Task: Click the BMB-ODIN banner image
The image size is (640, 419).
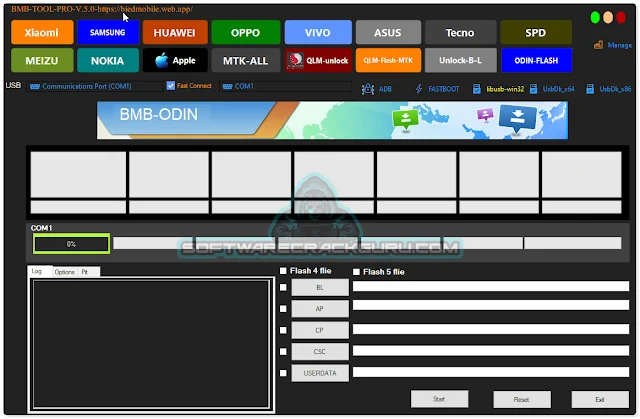Action: point(332,120)
